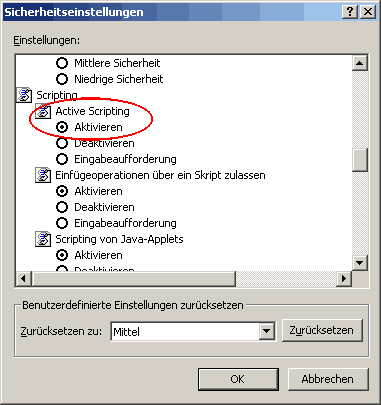Click the vertical scrollbar down arrow
This screenshot has width=381, height=405.
click(360, 263)
